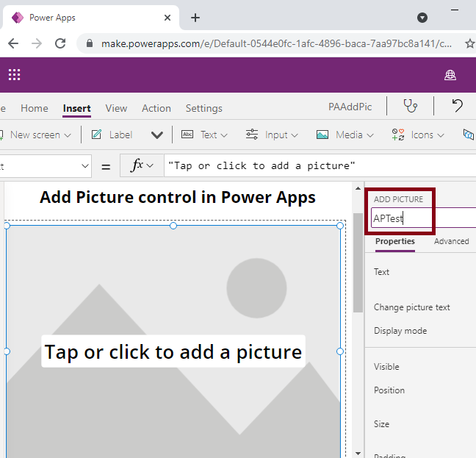This screenshot has height=458, width=476.
Task: Reload the page with refresh icon
Action: click(x=60, y=43)
